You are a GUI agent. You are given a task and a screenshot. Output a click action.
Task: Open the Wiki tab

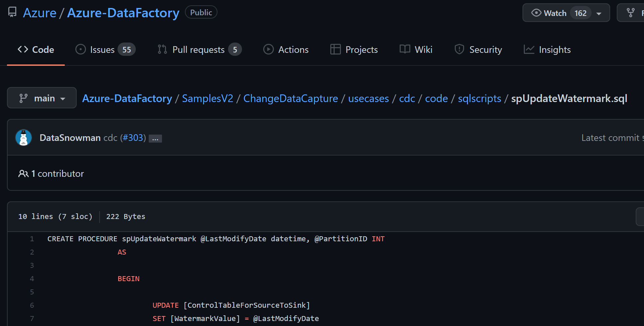click(416, 50)
